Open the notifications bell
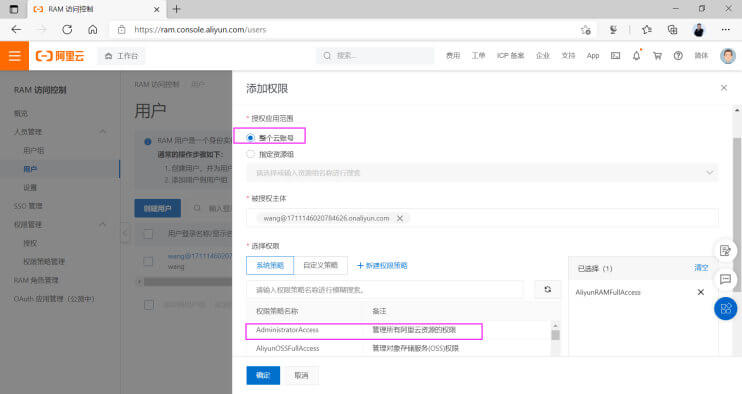This screenshot has width=742, height=394. (x=636, y=55)
